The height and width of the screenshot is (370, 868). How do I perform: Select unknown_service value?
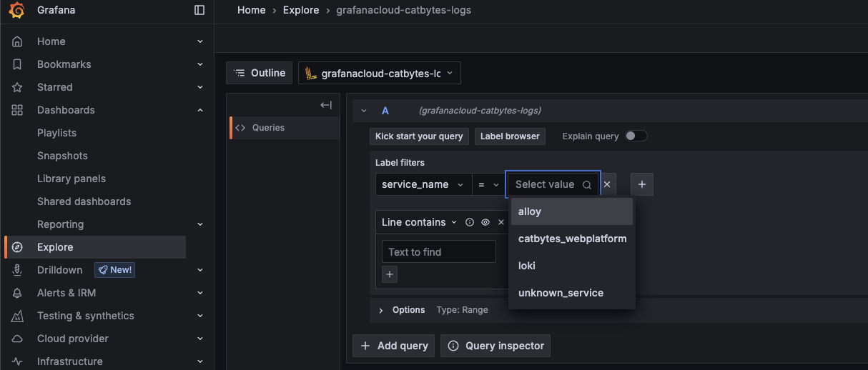[572, 293]
